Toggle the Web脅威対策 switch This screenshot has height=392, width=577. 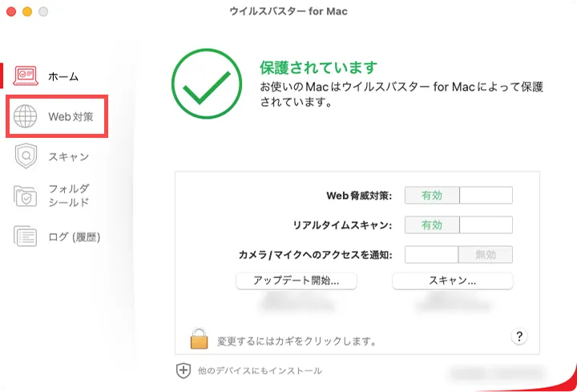(458, 195)
